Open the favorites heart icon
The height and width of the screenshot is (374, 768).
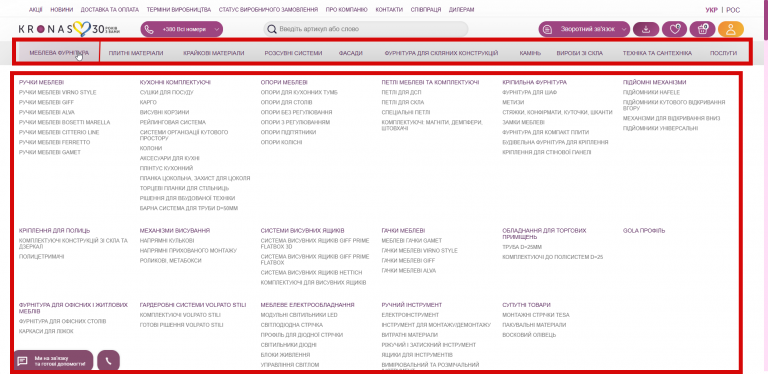tap(674, 29)
